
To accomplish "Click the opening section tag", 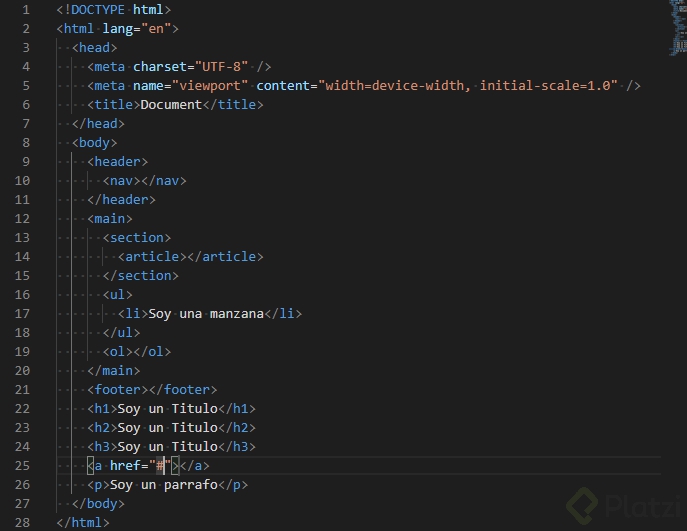I will pos(137,237).
